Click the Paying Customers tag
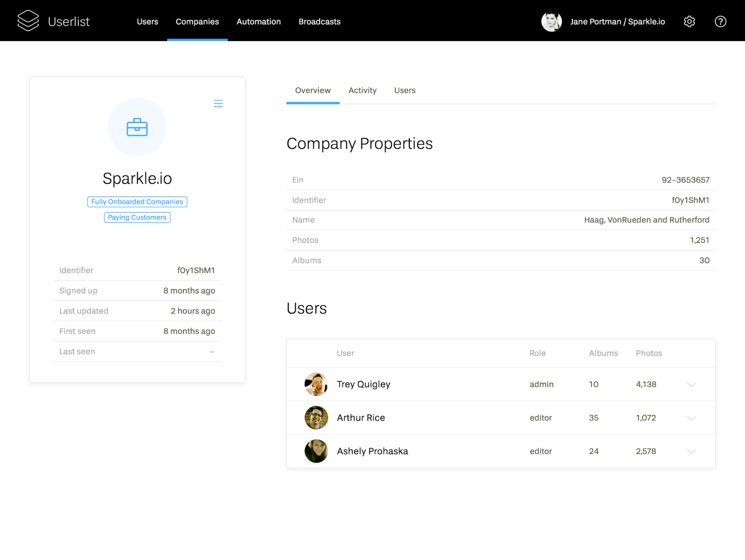The image size is (745, 560). coord(136,218)
